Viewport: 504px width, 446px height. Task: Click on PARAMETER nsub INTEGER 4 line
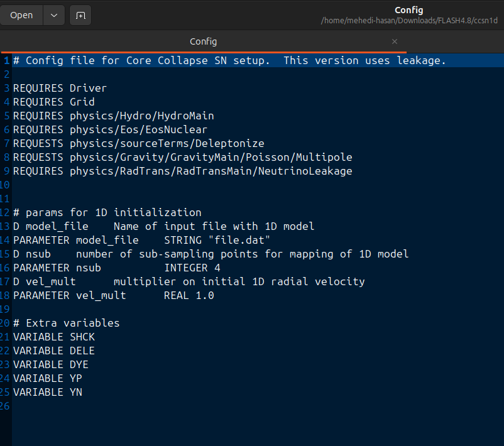pos(117,268)
